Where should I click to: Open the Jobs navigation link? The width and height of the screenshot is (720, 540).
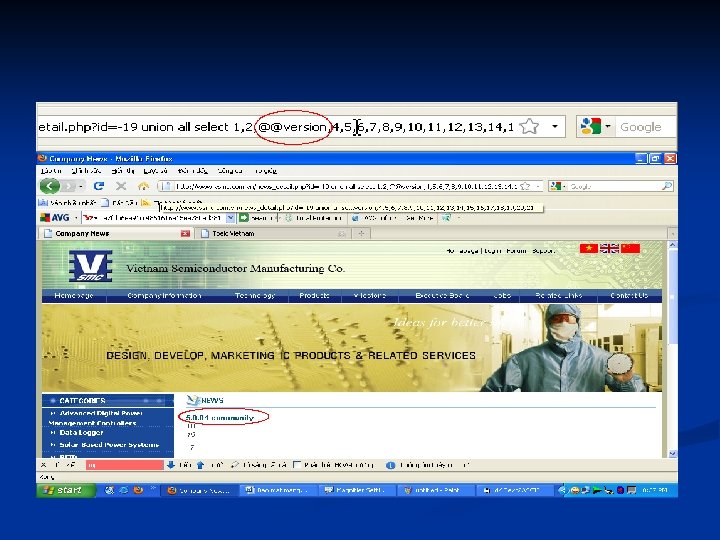502,295
